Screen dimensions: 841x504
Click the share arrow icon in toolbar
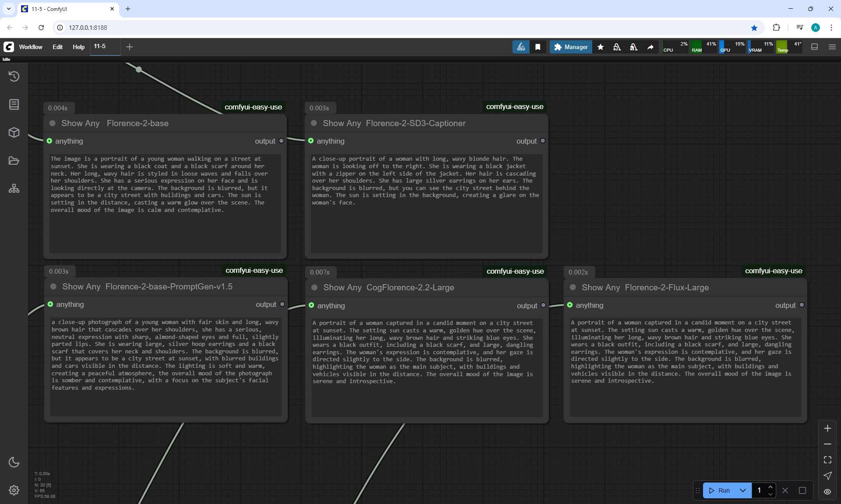(650, 47)
